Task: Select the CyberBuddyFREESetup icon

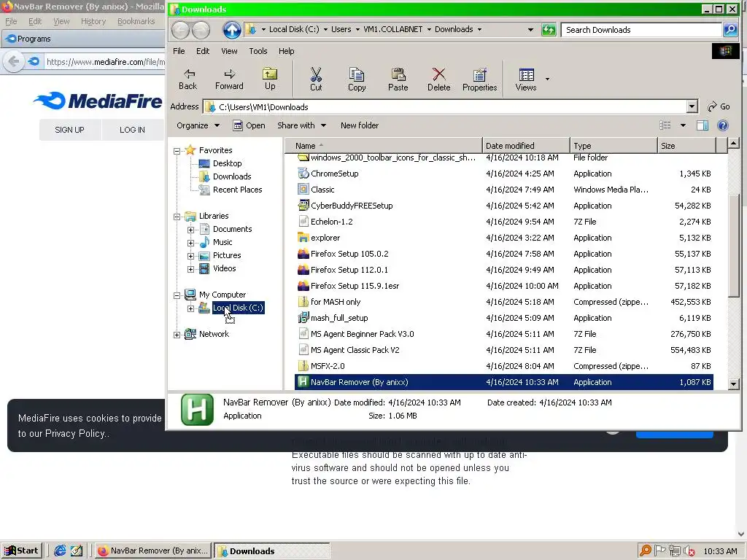Action: [303, 206]
